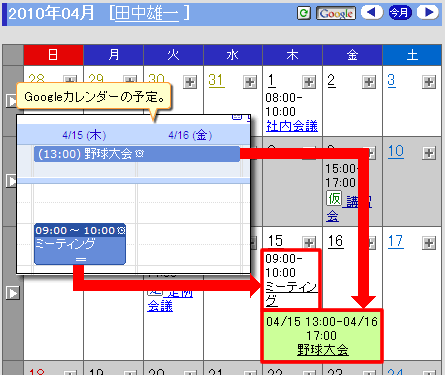The image size is (445, 375).
Task: Jump to current month via 今月 button
Action: 400,13
